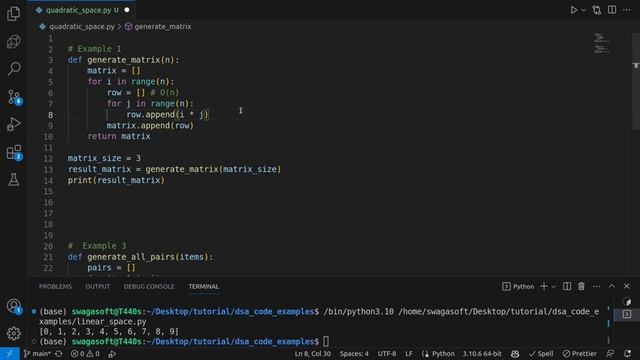Click the debug launch icon in status bar

point(112,354)
